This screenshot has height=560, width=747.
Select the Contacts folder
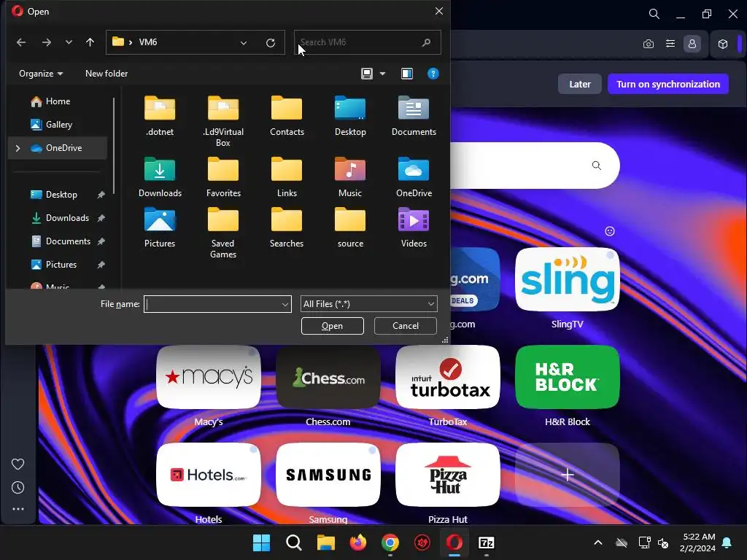(287, 116)
